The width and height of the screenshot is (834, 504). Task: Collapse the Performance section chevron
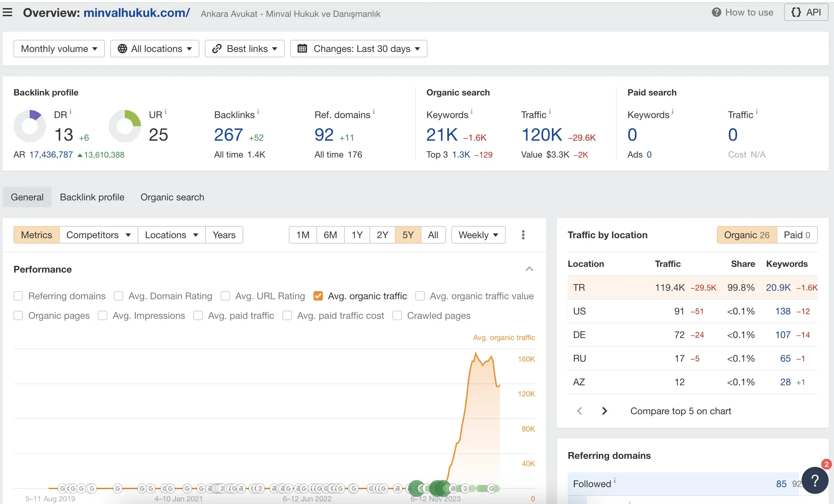529,269
